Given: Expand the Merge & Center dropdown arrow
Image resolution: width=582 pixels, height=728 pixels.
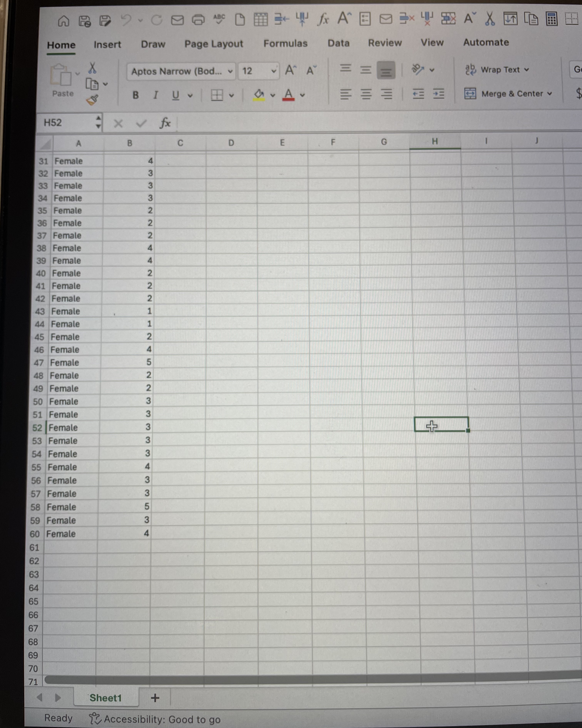Looking at the screenshot, I should click(551, 94).
